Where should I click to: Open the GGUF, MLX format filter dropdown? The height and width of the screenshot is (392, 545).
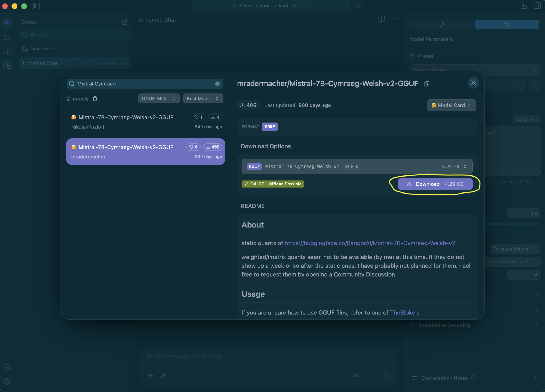159,99
